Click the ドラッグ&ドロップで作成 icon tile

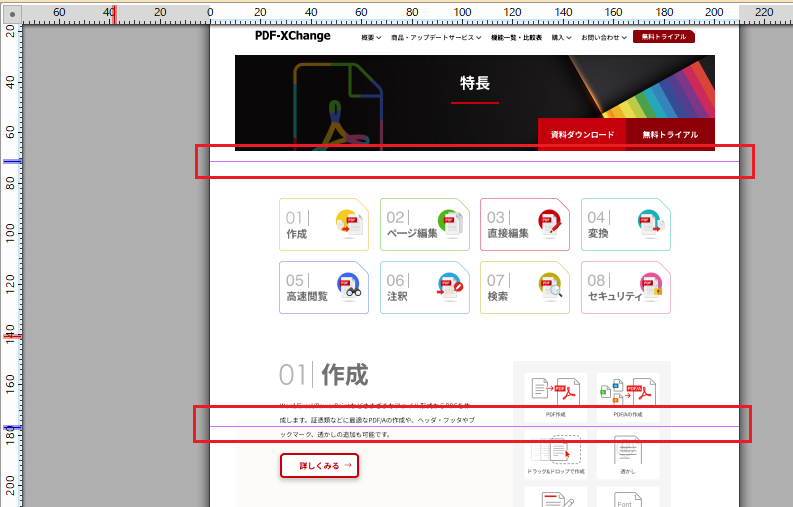(x=556, y=454)
